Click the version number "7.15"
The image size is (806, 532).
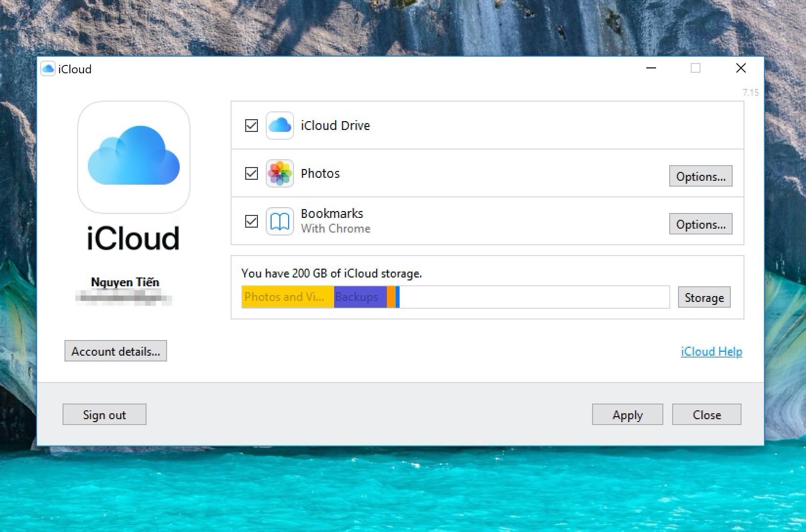click(x=751, y=92)
